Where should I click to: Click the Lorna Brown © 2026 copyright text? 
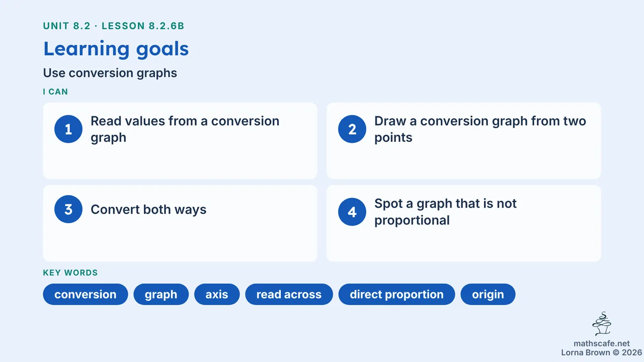point(602,352)
